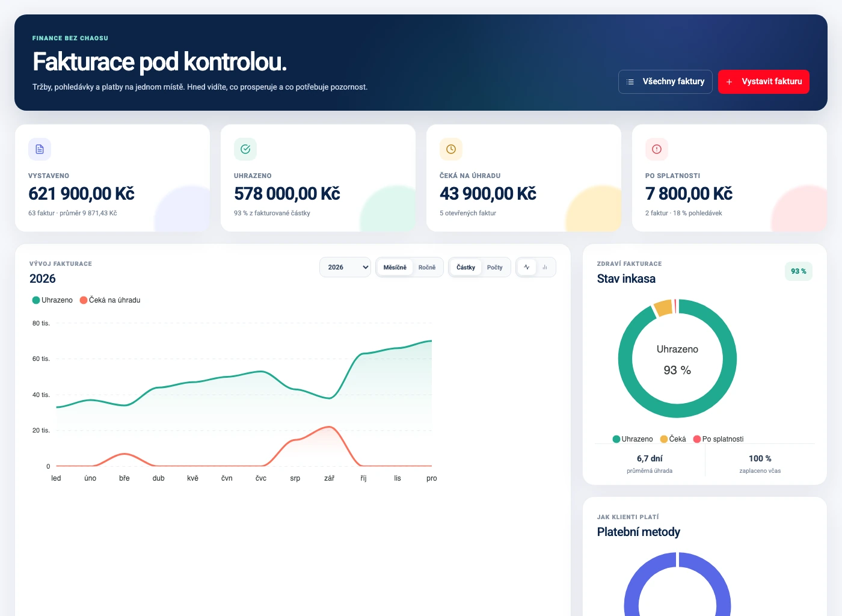The height and width of the screenshot is (616, 842).
Task: Click the checkmark icon on the Uhrazeno card
Action: [245, 149]
